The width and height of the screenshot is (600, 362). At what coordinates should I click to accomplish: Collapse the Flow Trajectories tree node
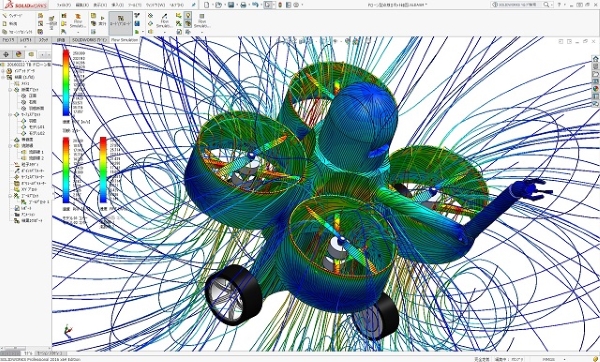tap(11, 146)
